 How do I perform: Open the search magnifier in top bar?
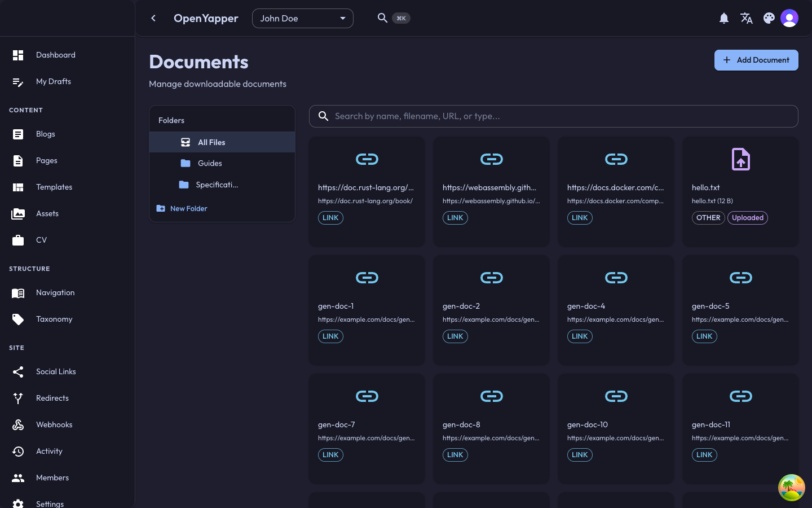[x=382, y=18]
